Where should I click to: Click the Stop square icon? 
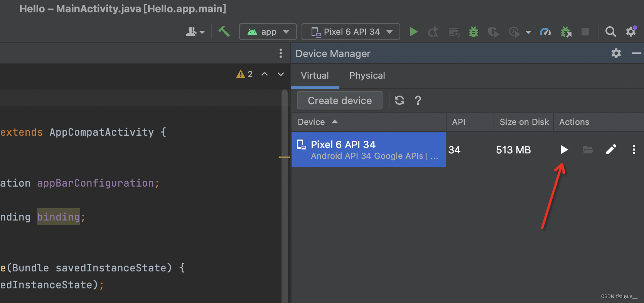(585, 32)
